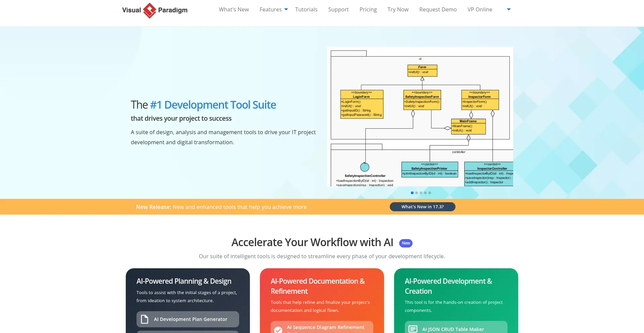Click the table icon in AI JSON CRUD Table Maker

pos(413,329)
